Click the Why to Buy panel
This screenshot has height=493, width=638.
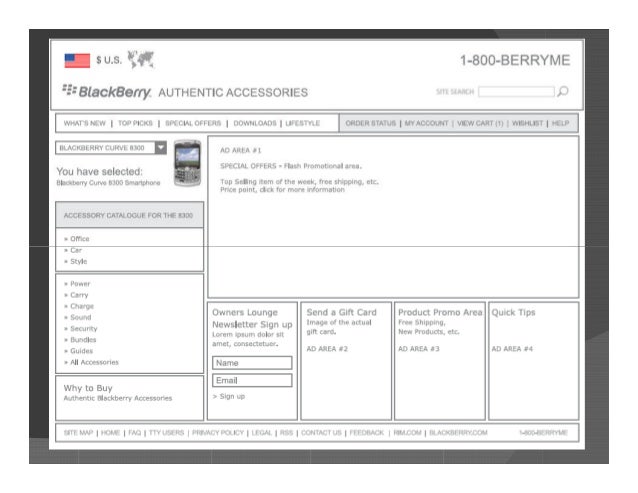click(x=129, y=398)
